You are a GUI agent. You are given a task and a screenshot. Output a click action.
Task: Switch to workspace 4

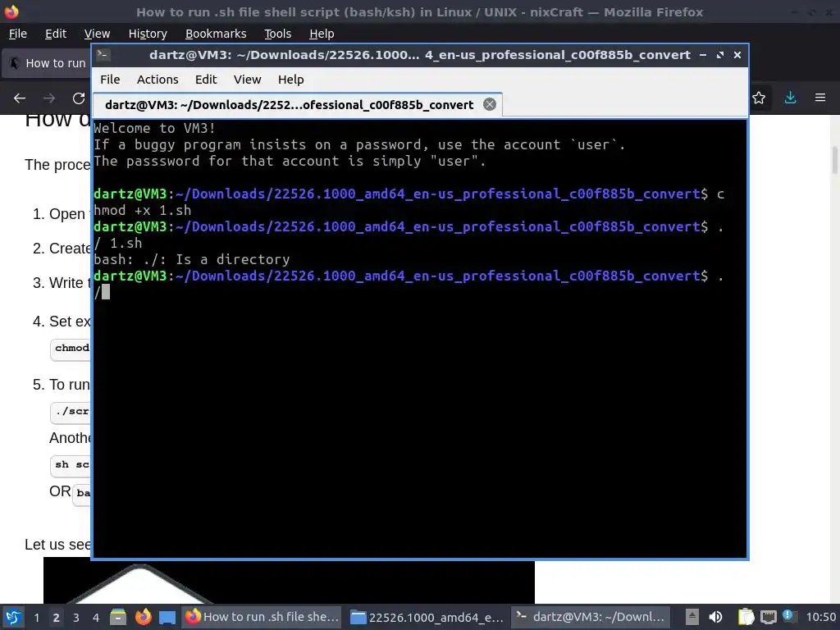96,618
